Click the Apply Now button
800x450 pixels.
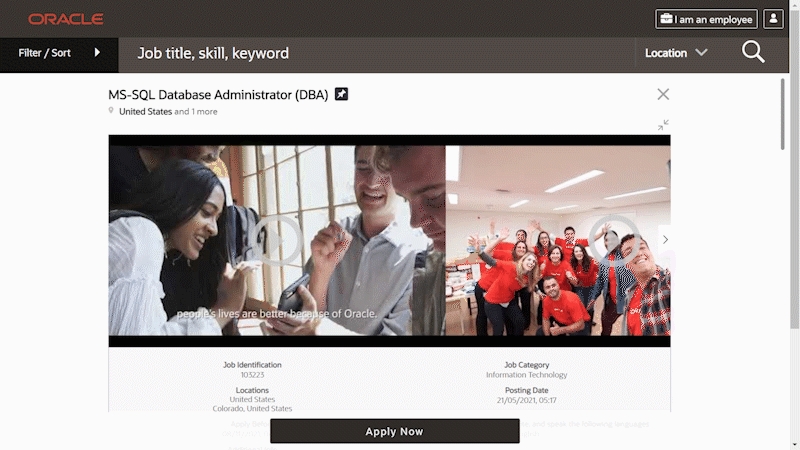395,431
